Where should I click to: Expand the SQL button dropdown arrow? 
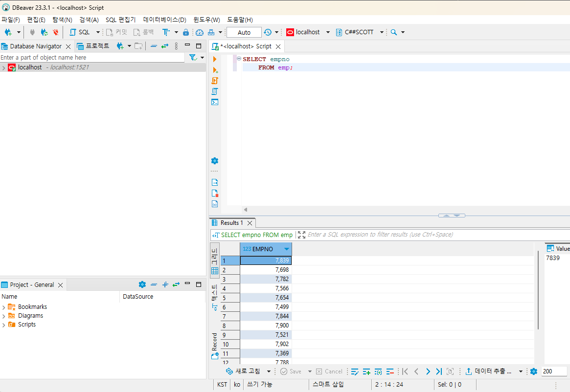point(98,32)
